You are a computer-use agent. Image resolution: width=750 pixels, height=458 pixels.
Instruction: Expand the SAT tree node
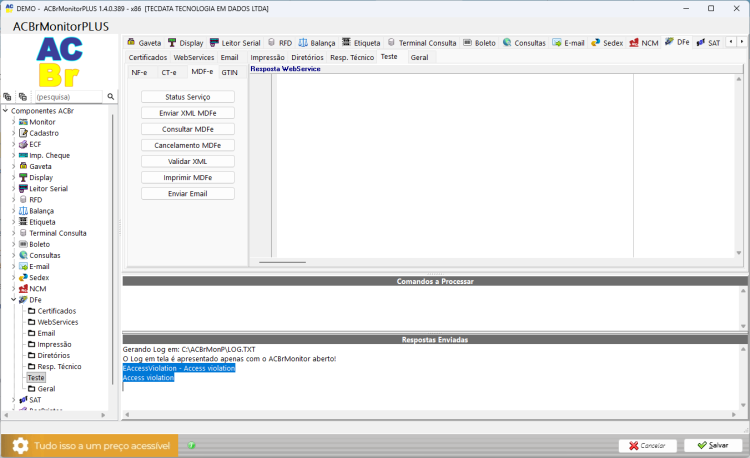click(x=13, y=400)
